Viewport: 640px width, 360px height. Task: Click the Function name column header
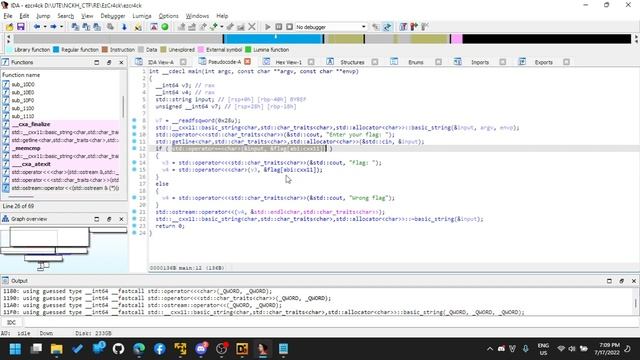(61, 75)
